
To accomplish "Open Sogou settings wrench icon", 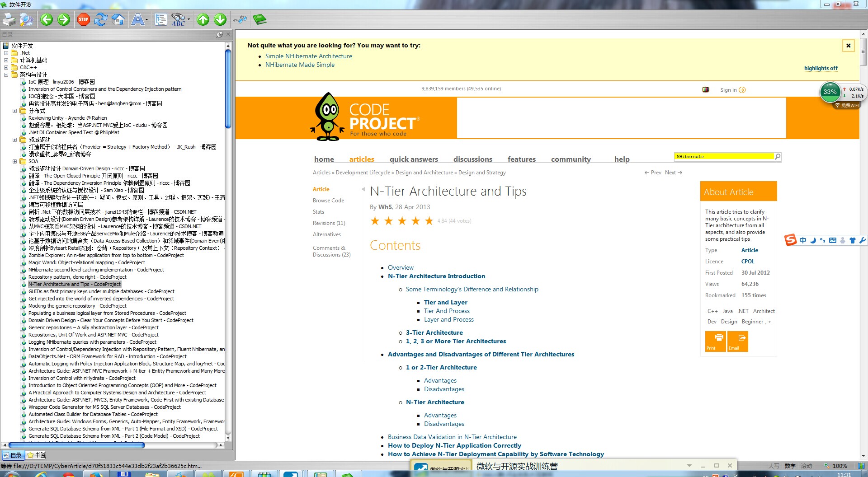I will pyautogui.click(x=862, y=240).
